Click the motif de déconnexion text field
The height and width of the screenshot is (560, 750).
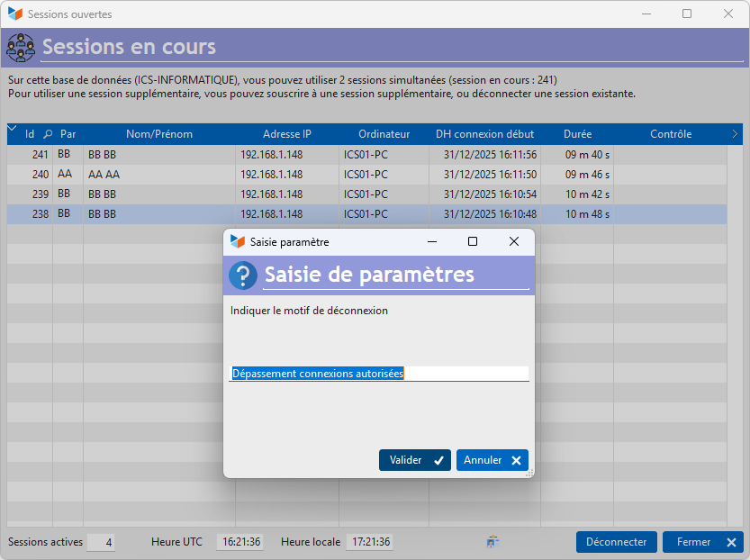point(378,373)
